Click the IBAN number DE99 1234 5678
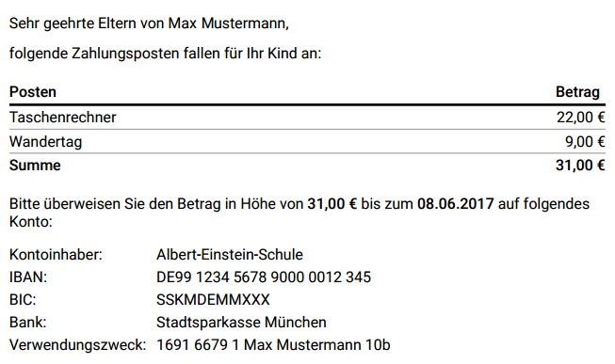Viewport: 615px width, 364px height. 263,277
